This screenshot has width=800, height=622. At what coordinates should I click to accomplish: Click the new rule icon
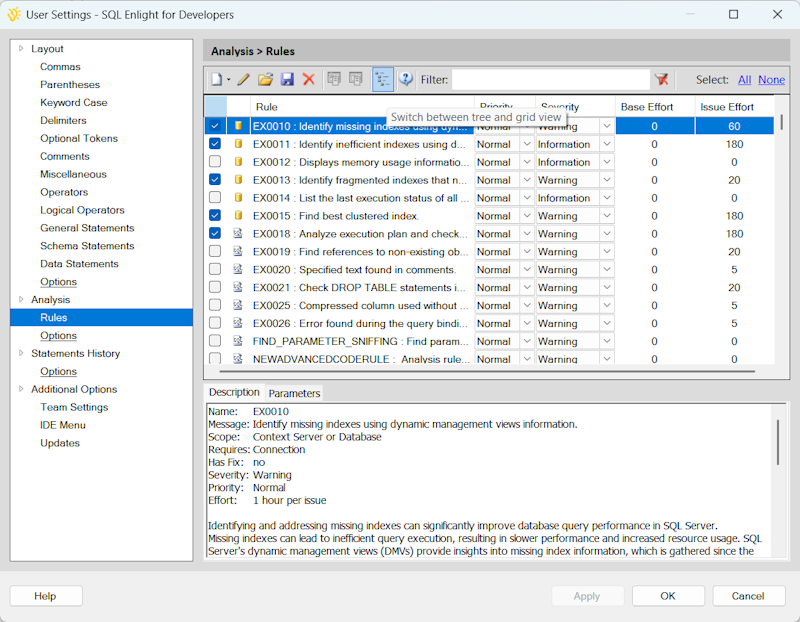coord(216,80)
